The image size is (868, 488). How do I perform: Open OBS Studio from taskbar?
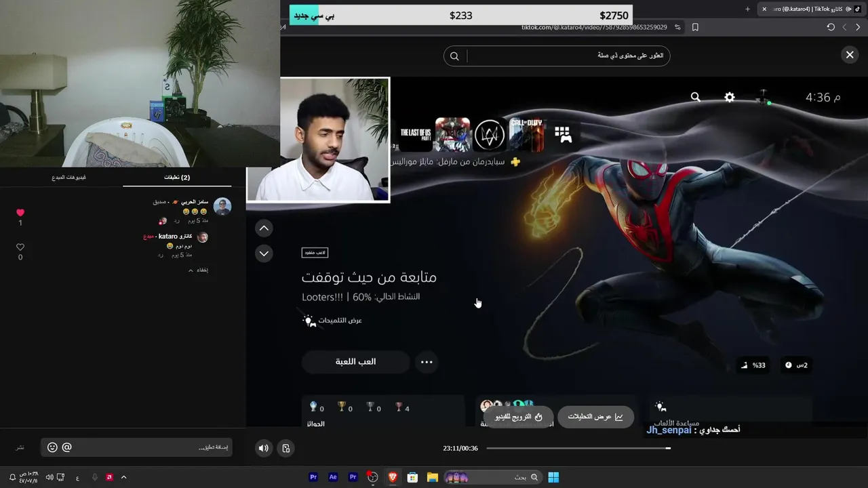(372, 477)
